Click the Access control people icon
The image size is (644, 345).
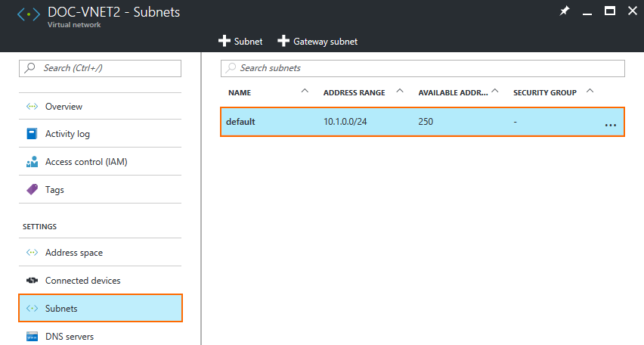point(32,162)
